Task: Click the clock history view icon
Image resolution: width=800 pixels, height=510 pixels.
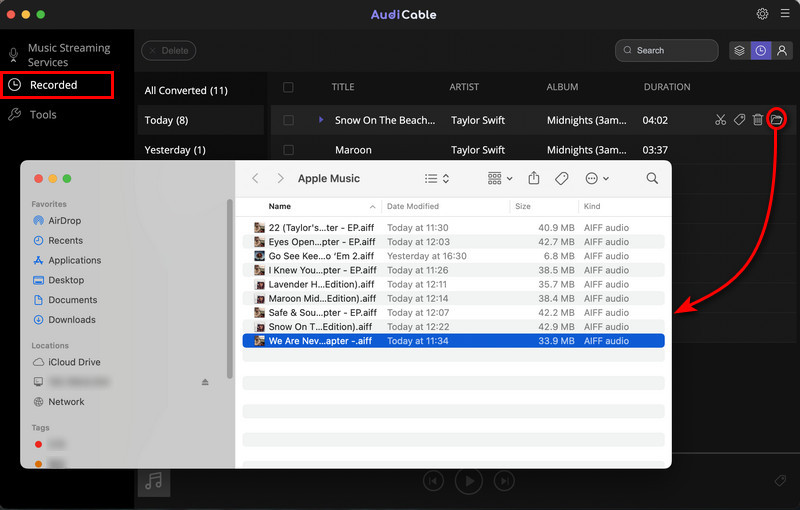Action: [x=761, y=50]
